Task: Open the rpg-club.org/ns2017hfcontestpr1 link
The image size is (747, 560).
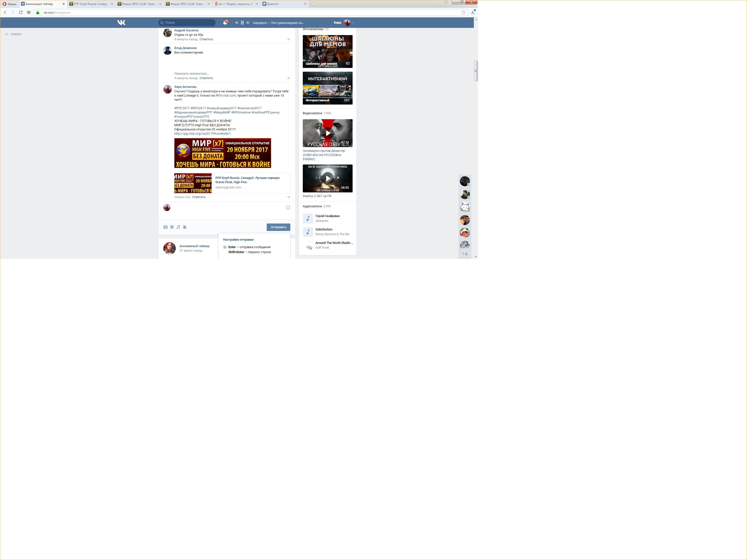Action: click(x=202, y=134)
